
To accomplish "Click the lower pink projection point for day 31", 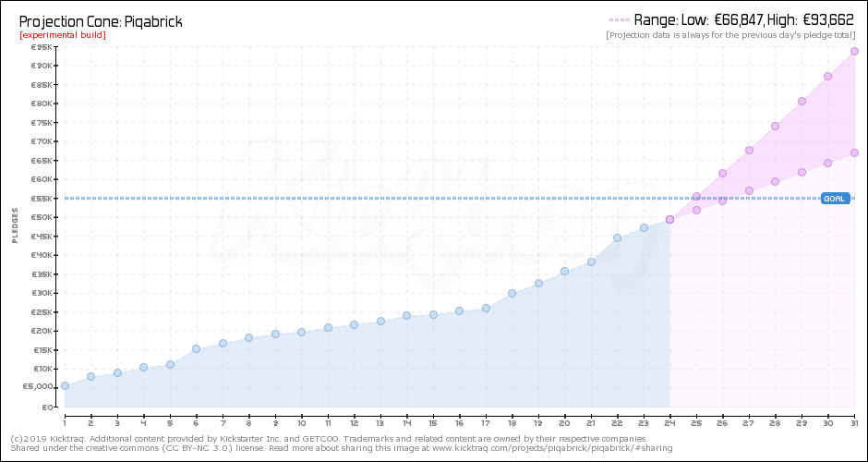I will click(x=854, y=152).
